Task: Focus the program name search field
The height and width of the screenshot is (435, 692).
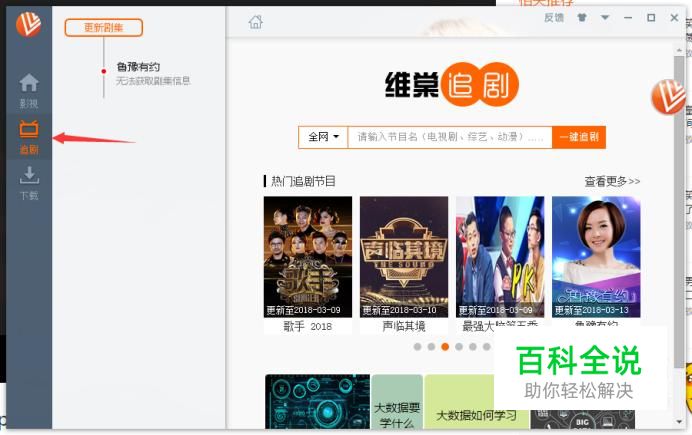Action: pyautogui.click(x=450, y=137)
